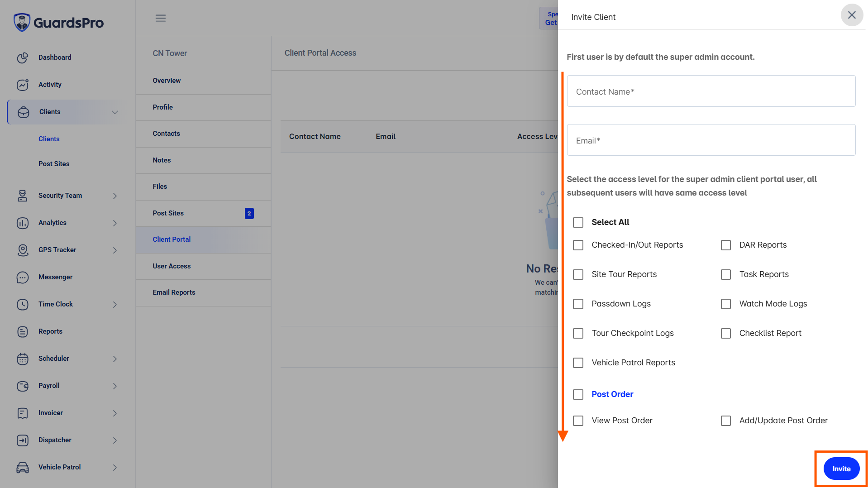868x488 pixels.
Task: Click the Post Order blue label
Action: tap(612, 394)
